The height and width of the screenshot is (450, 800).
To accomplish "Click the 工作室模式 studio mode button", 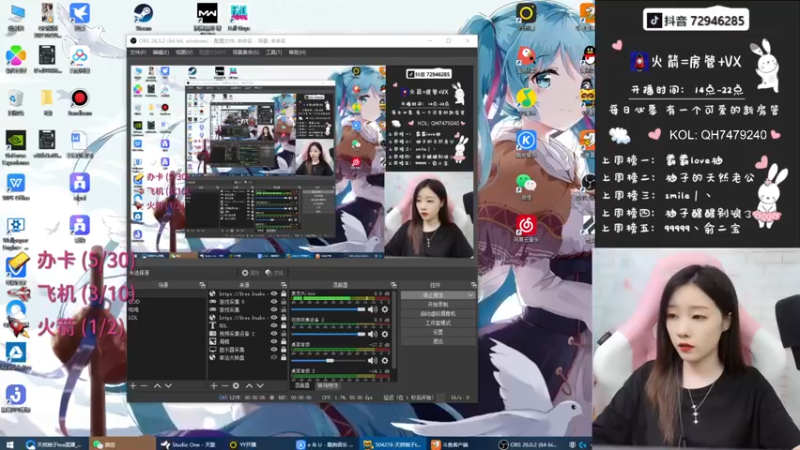I will point(438,322).
